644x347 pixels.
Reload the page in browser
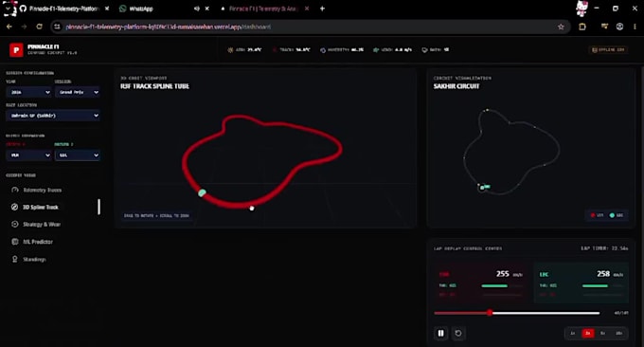pos(39,27)
